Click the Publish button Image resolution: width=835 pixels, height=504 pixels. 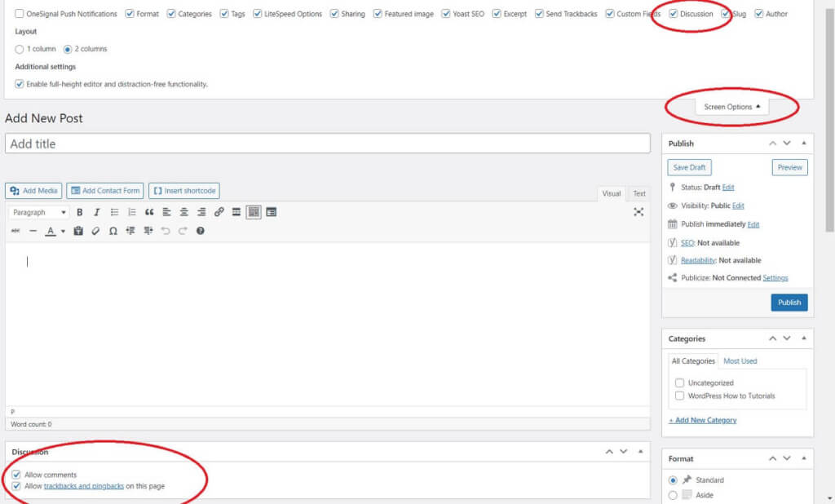[789, 302]
